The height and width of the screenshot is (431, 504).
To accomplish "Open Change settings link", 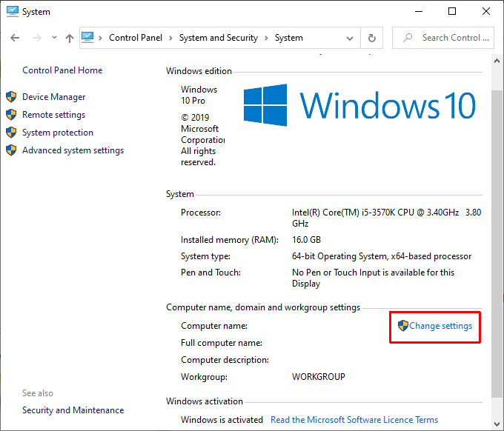I will pos(440,326).
